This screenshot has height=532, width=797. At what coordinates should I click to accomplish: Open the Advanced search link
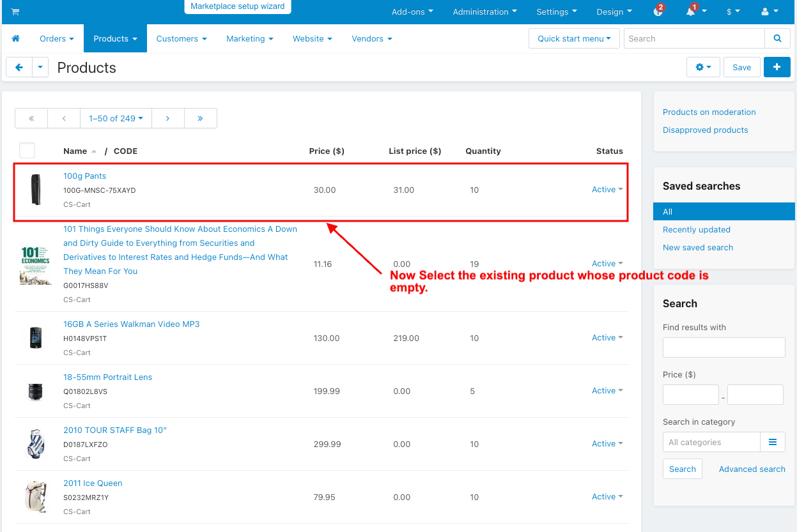coord(752,469)
